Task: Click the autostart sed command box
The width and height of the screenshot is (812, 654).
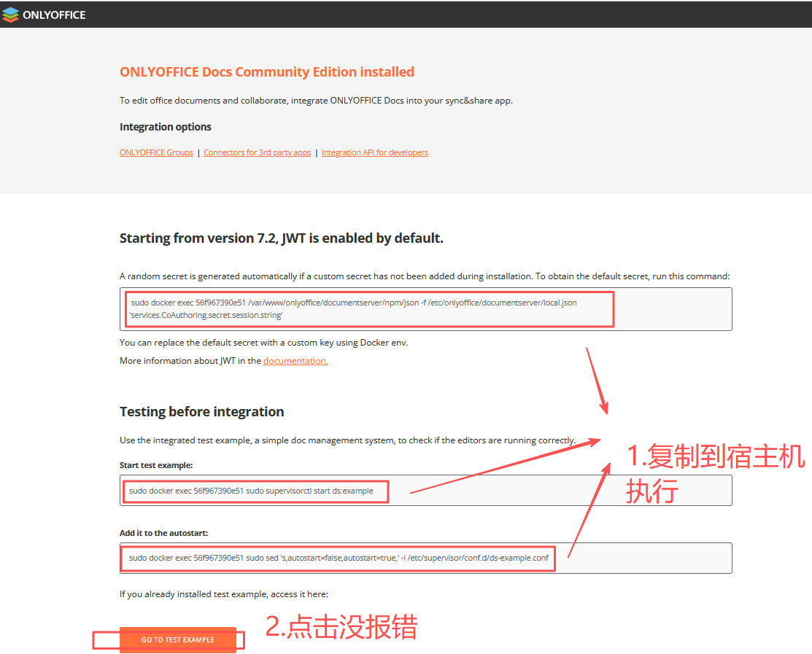Action: pyautogui.click(x=339, y=558)
